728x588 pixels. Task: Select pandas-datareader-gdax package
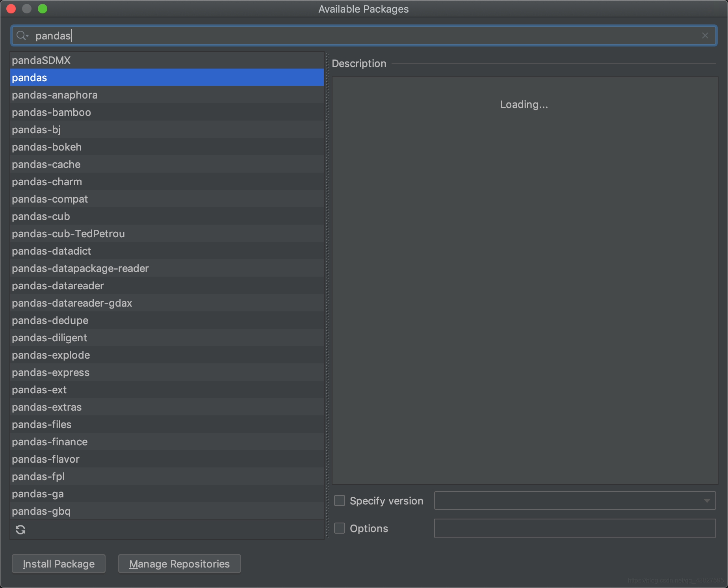point(167,303)
